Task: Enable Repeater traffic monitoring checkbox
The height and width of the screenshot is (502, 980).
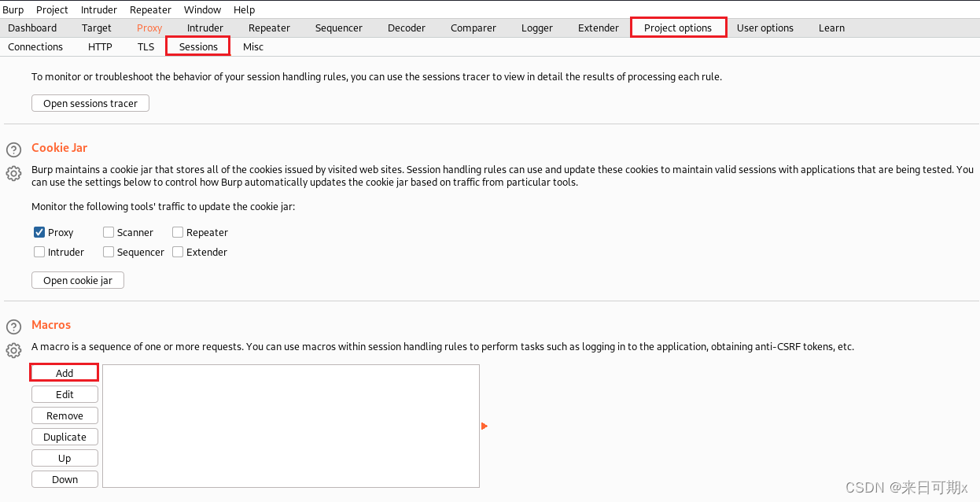Action: (x=178, y=232)
